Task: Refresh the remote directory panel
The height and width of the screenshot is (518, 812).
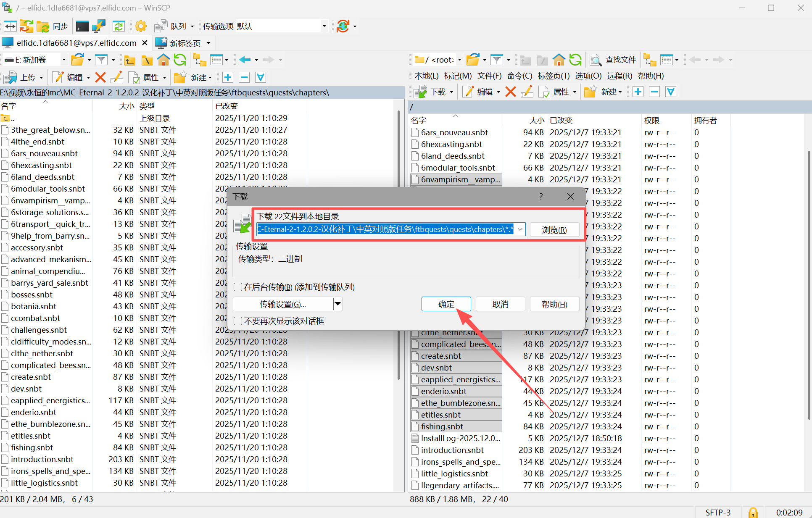Action: [x=575, y=60]
